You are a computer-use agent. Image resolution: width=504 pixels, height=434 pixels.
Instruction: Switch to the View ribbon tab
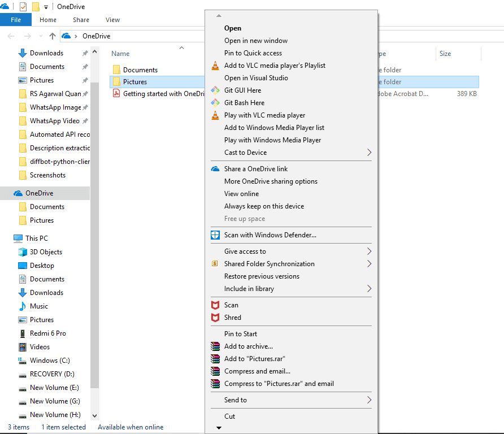pyautogui.click(x=112, y=19)
